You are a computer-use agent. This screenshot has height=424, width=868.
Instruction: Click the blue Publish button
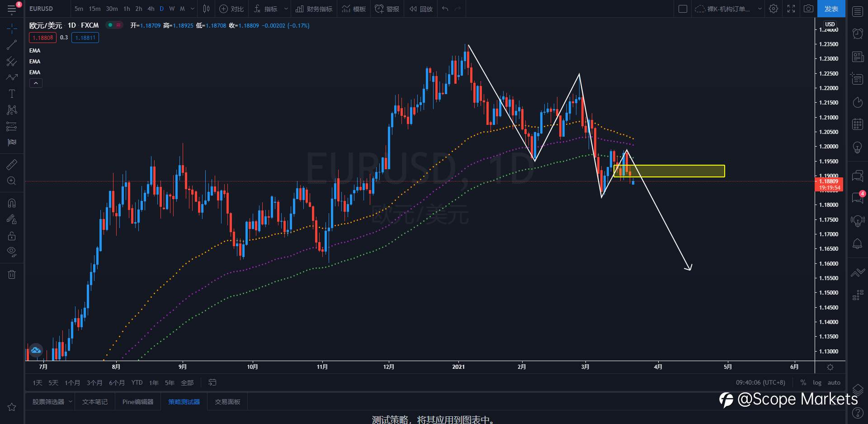831,9
